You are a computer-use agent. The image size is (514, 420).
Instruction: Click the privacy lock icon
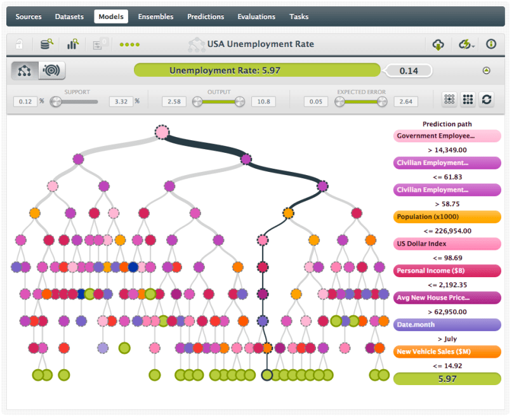click(20, 44)
